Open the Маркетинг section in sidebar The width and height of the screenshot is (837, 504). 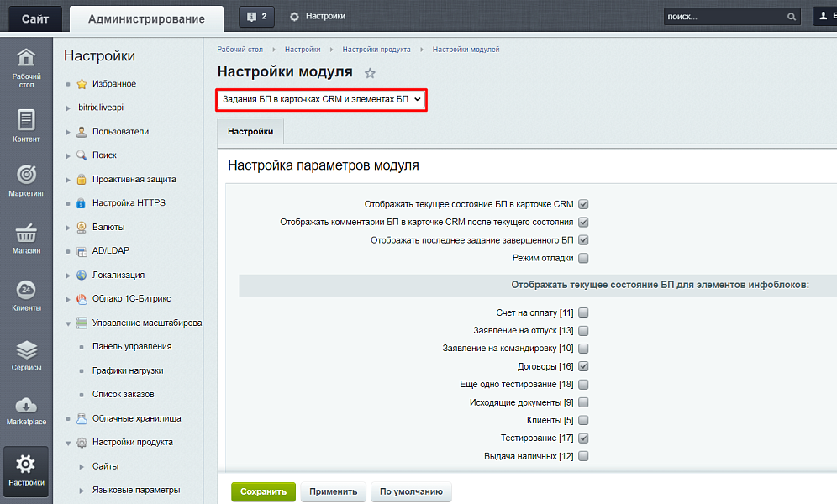pyautogui.click(x=26, y=179)
